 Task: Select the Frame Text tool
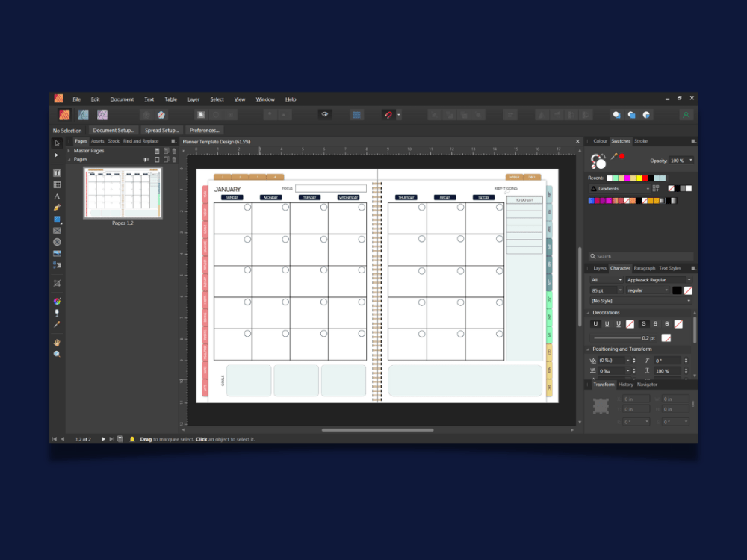[x=57, y=173]
